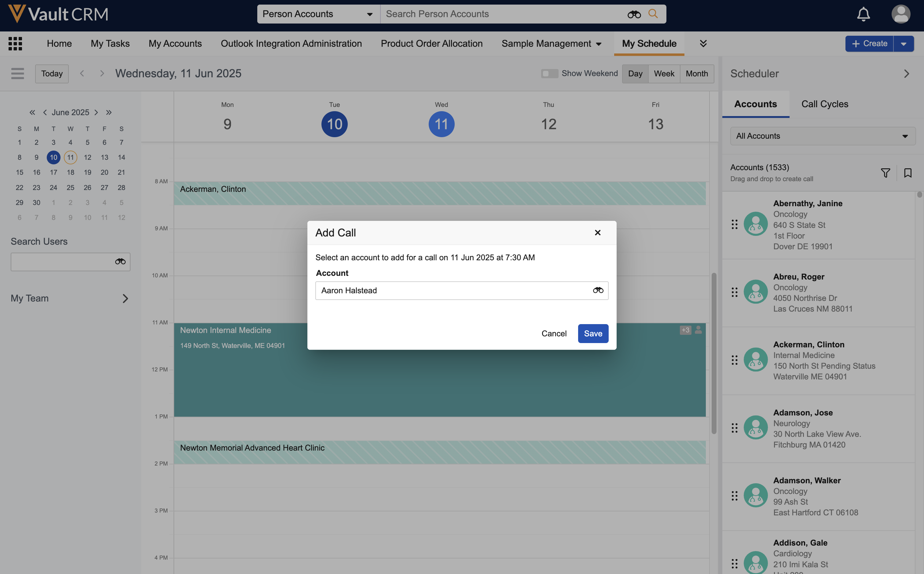This screenshot has width=924, height=574.
Task: Open the My Accounts navigation tab
Action: click(x=175, y=44)
